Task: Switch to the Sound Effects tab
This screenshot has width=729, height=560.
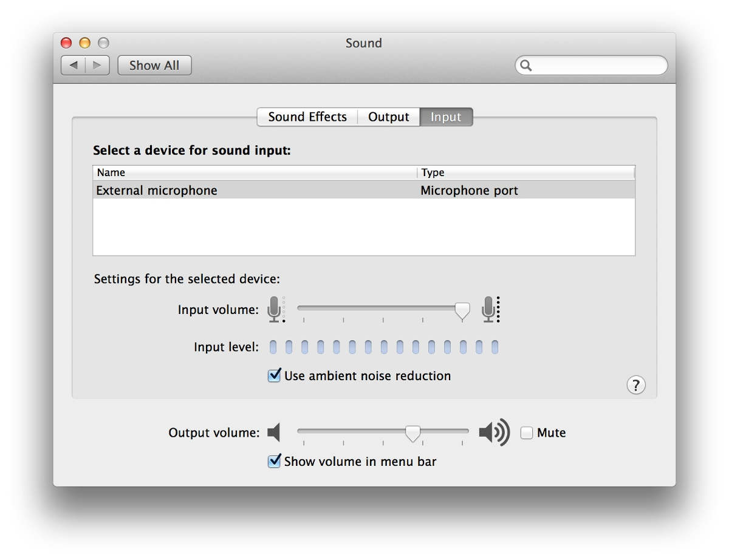Action: (x=307, y=117)
